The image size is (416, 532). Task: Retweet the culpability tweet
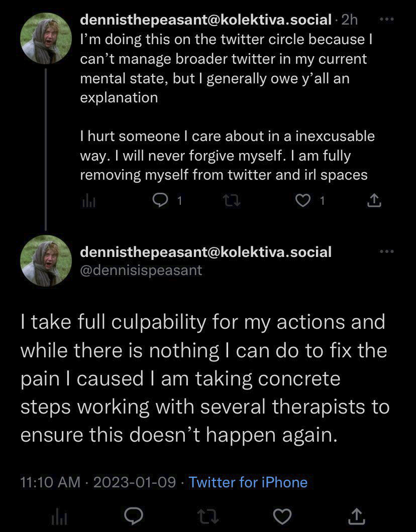tap(209, 516)
